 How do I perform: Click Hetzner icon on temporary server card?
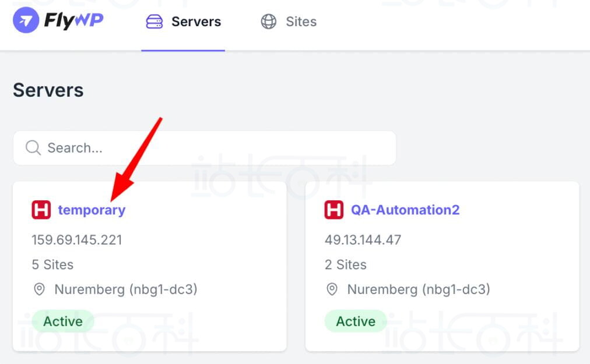tap(41, 210)
